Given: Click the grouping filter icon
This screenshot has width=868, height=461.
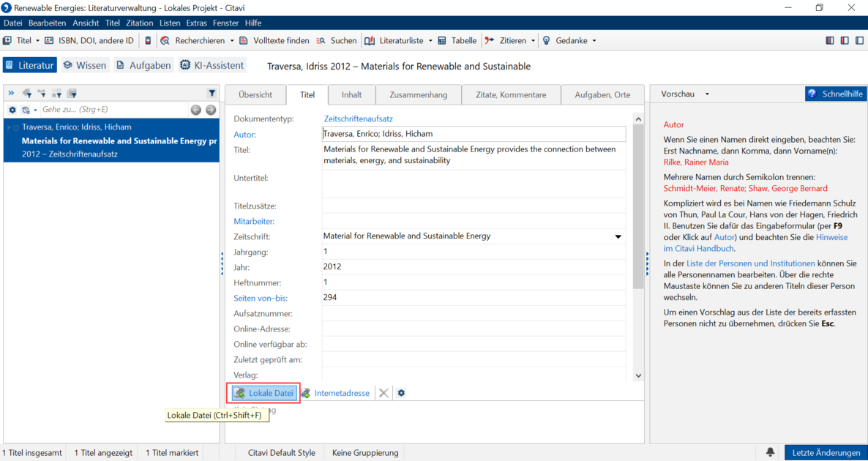Looking at the screenshot, I should coord(56,93).
